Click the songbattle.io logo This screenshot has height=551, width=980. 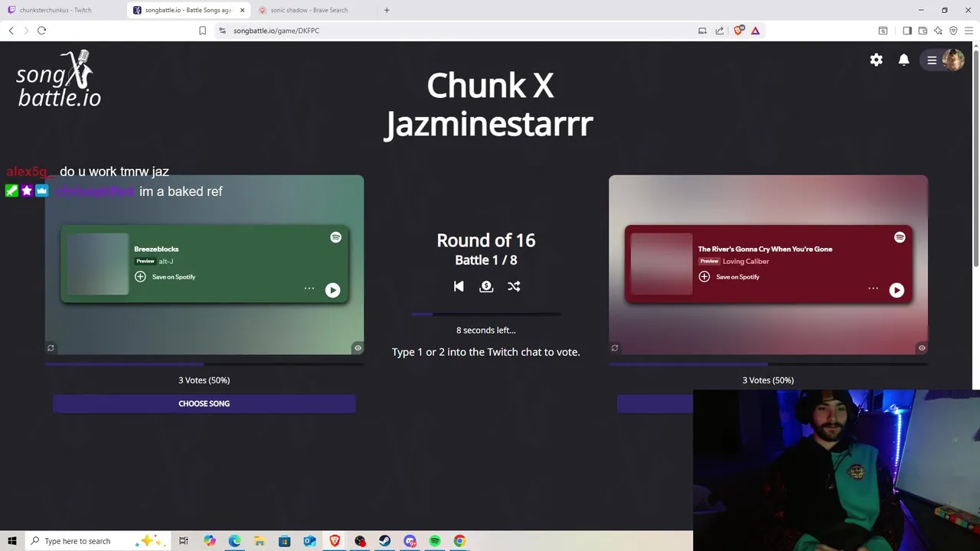59,79
